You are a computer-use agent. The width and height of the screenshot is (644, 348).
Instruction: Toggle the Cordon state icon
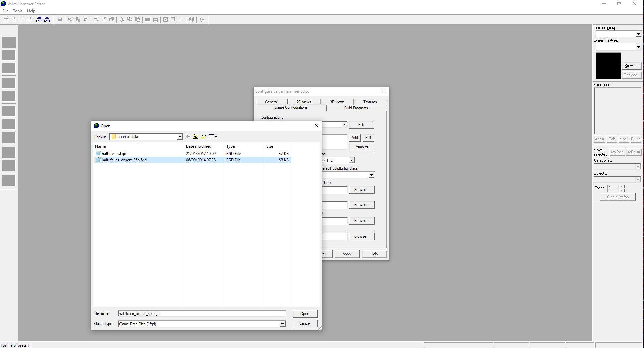147,20
